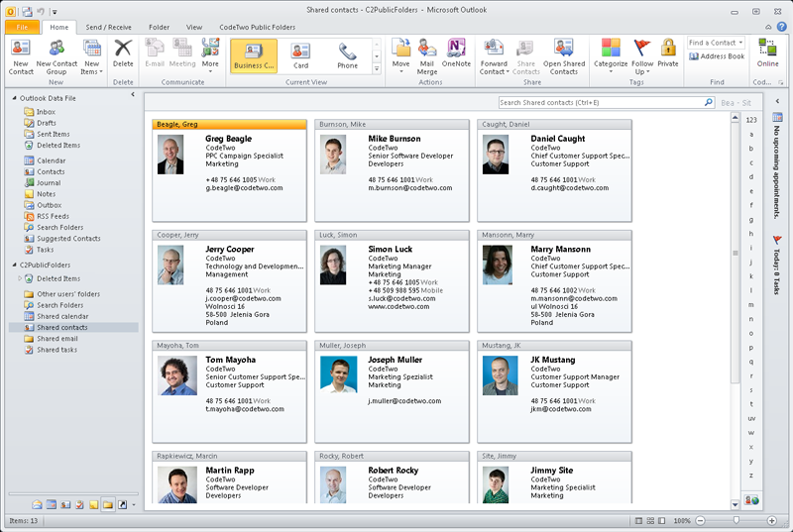Click the search magnifier icon
This screenshot has height=532, width=793.
click(x=709, y=103)
